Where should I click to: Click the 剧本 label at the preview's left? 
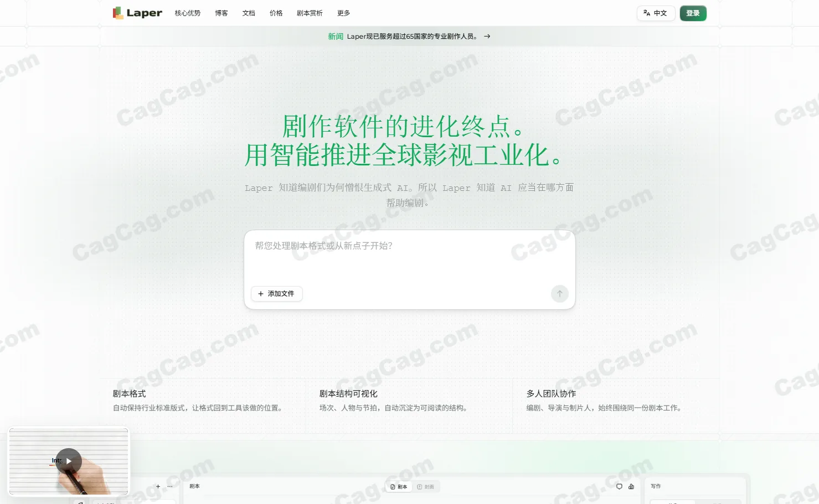(x=194, y=486)
